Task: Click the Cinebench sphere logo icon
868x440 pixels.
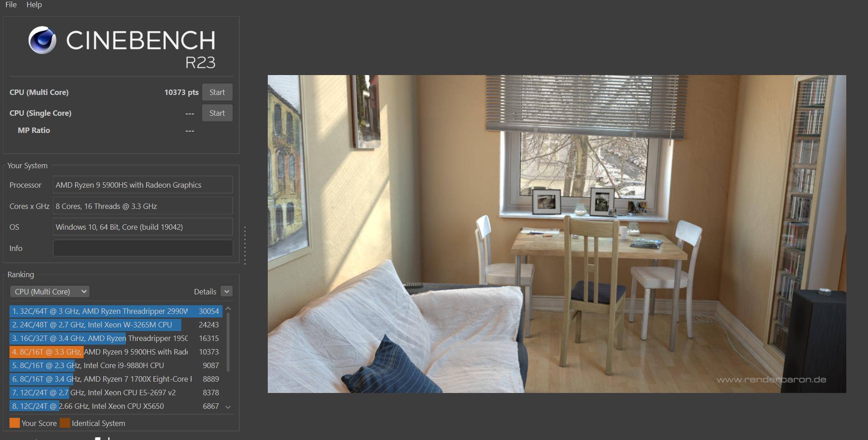Action: (42, 40)
